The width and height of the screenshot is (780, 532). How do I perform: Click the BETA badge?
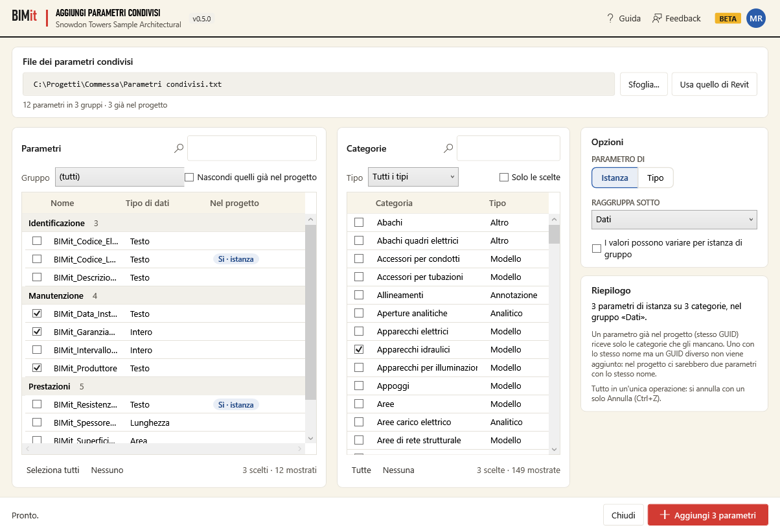point(728,18)
